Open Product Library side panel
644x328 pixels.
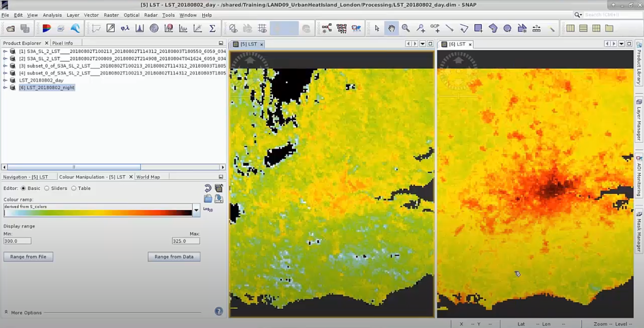click(639, 63)
